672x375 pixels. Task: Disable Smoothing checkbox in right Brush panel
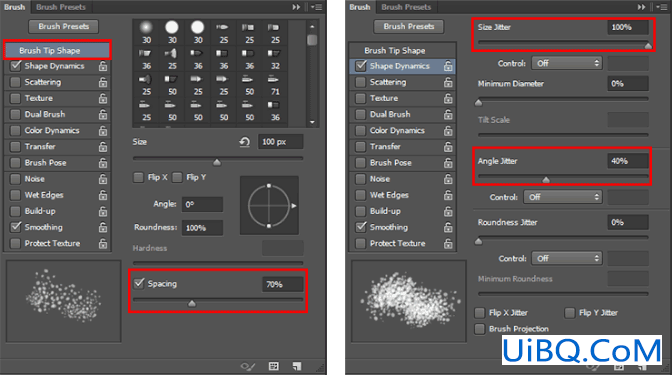coord(361,227)
